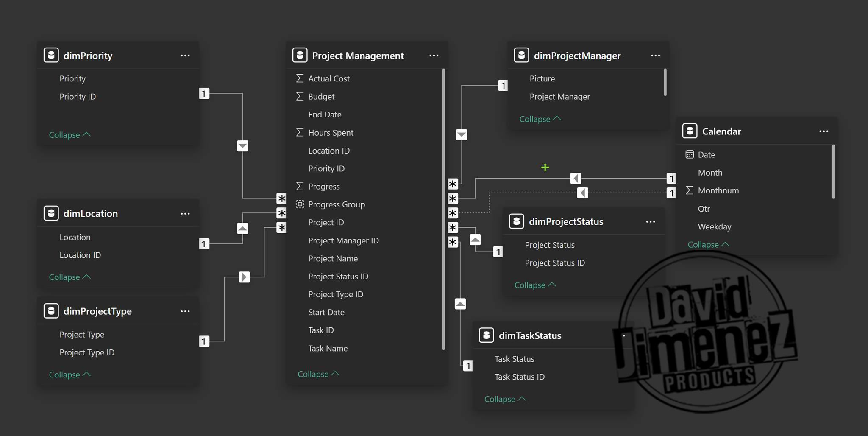868x436 pixels.
Task: Click the Project Management table scrollbar
Action: coord(443,208)
